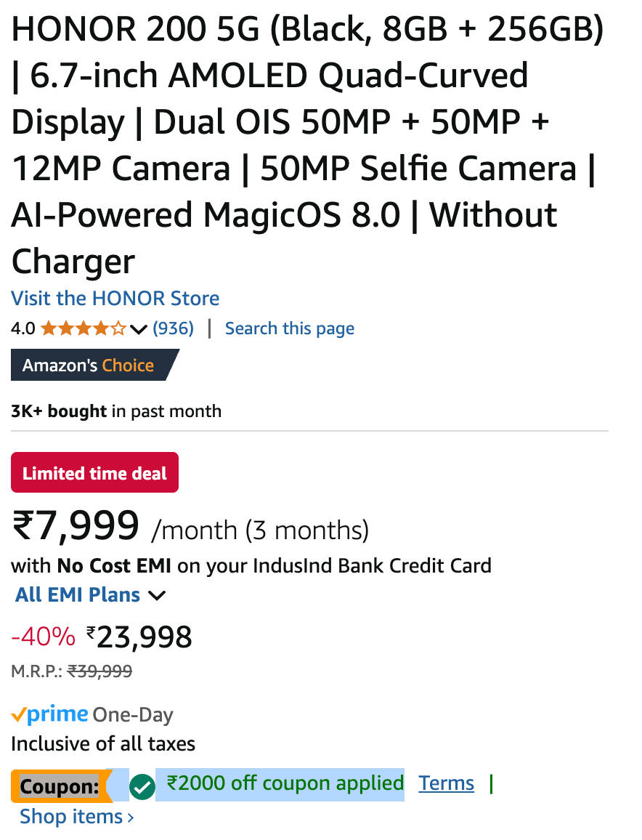Expand the All EMI Plans dropdown

pos(90,595)
